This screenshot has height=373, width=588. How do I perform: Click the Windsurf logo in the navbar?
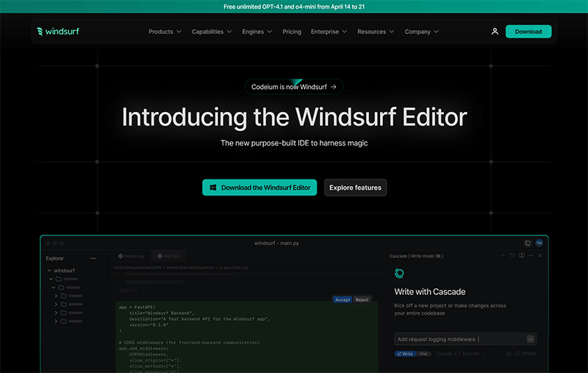pos(58,32)
